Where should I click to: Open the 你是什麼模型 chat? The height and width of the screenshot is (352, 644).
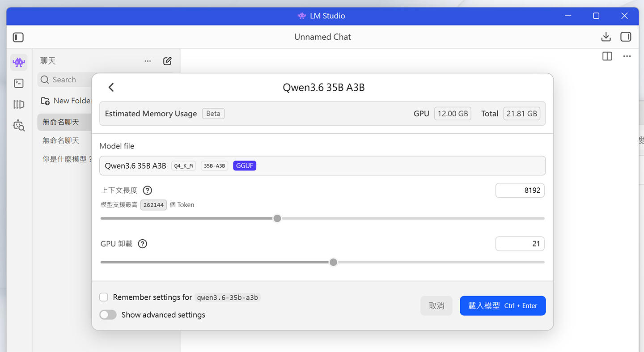point(66,159)
